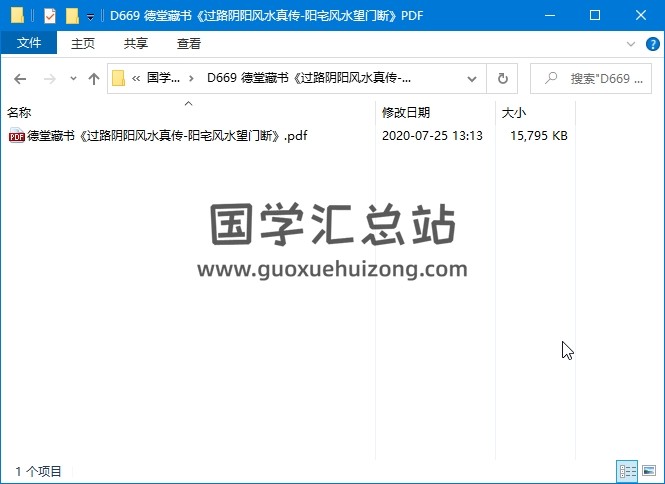Select the 国学... breadcrumb segment
The image size is (665, 484).
(x=163, y=78)
